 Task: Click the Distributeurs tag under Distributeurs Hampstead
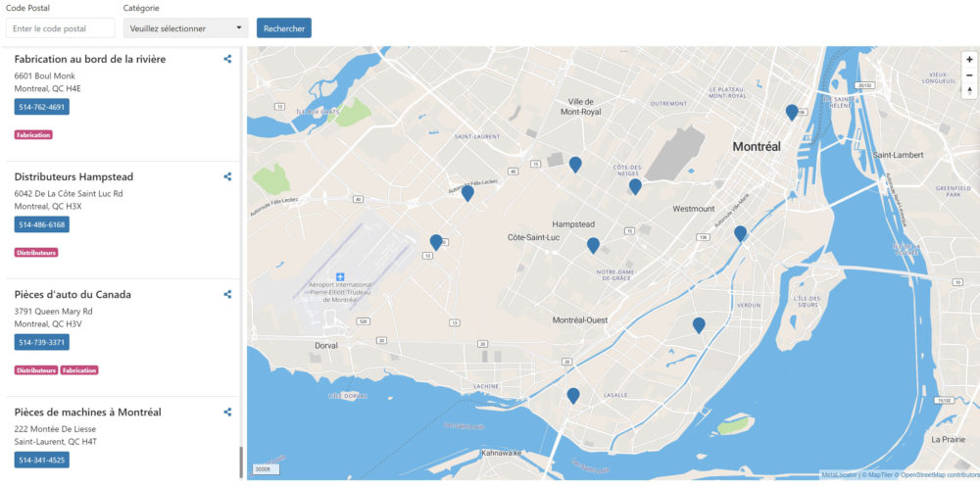pyautogui.click(x=36, y=253)
